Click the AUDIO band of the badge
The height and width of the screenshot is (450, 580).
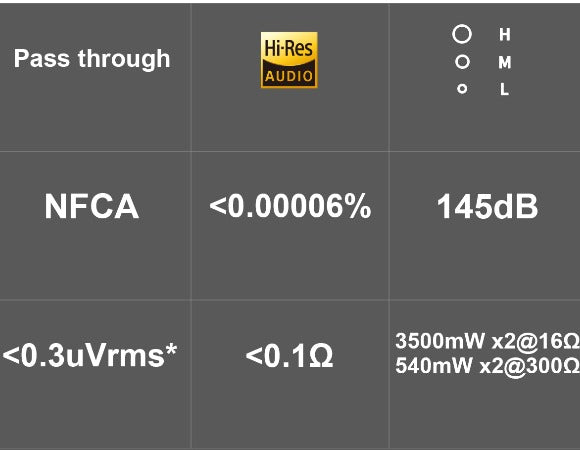coord(289,76)
